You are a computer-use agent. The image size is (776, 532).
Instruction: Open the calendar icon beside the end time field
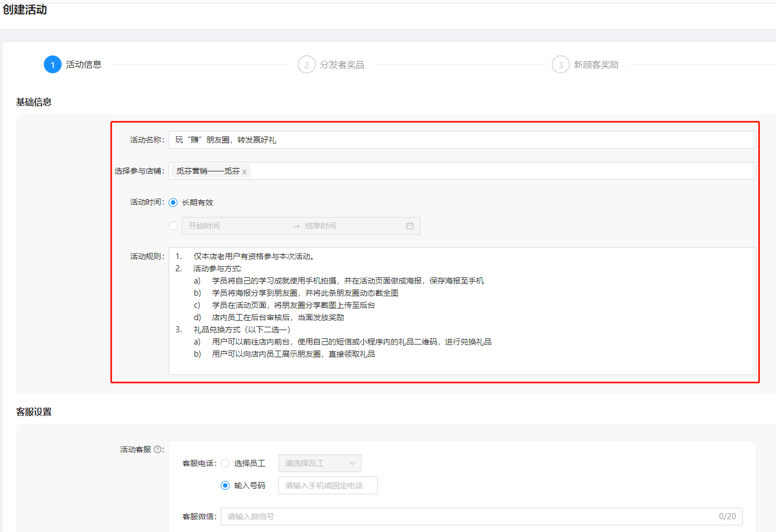coord(411,225)
